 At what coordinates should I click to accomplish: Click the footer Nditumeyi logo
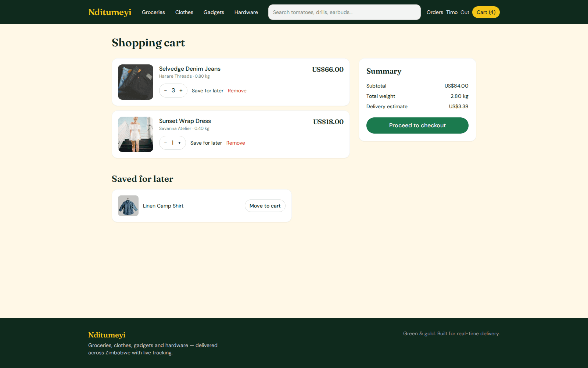[x=107, y=335]
